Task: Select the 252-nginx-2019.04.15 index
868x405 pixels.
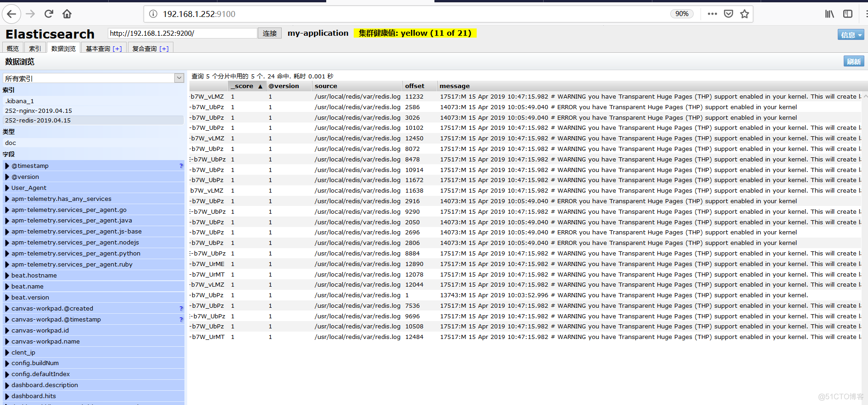Action: click(x=94, y=111)
